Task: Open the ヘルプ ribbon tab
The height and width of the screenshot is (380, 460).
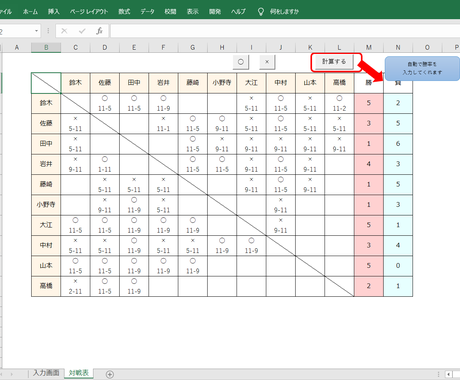Action: 238,12
